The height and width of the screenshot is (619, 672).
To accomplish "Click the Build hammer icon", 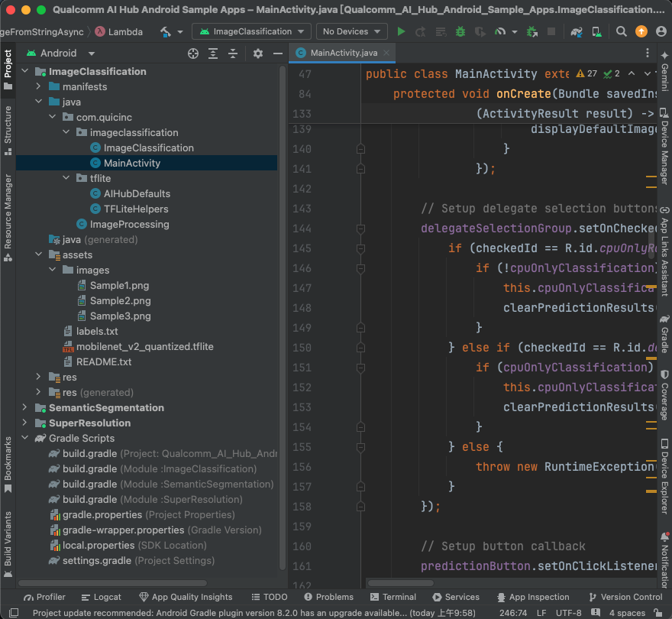I will point(165,32).
